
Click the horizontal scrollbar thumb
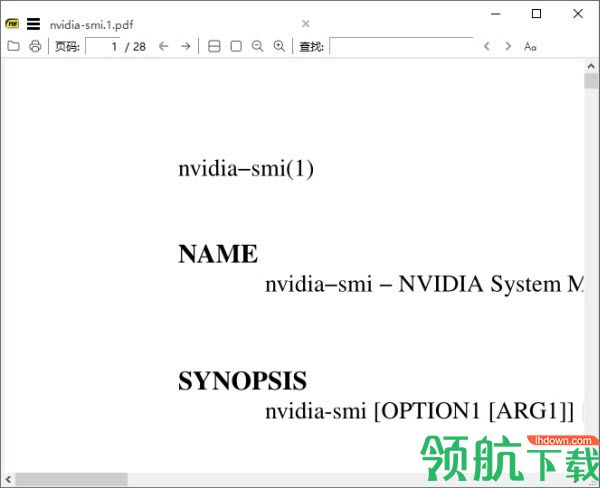(72, 479)
